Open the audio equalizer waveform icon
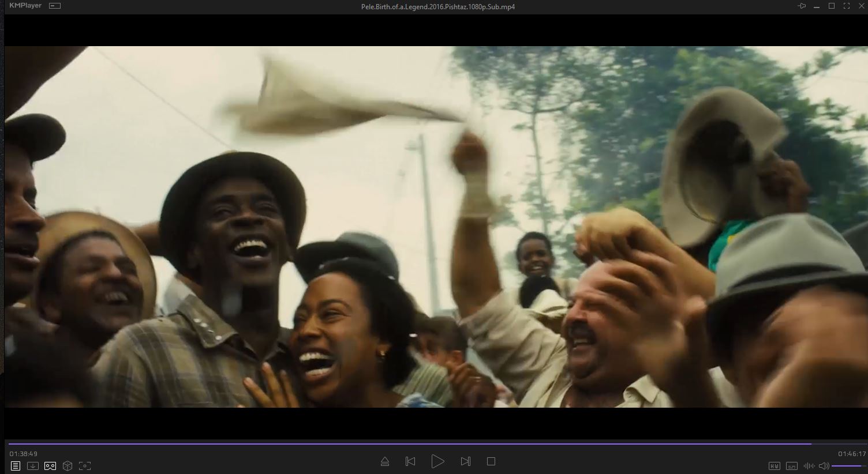The width and height of the screenshot is (868, 474). 809,466
